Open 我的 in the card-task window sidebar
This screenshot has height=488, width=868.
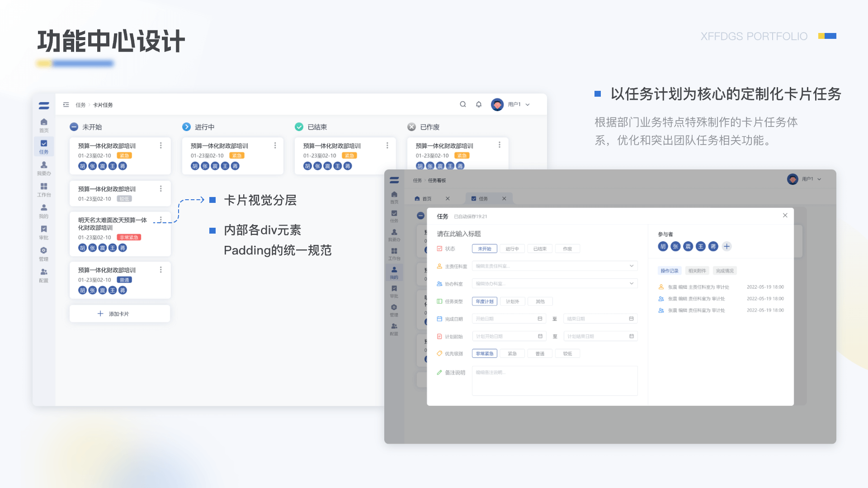point(44,211)
